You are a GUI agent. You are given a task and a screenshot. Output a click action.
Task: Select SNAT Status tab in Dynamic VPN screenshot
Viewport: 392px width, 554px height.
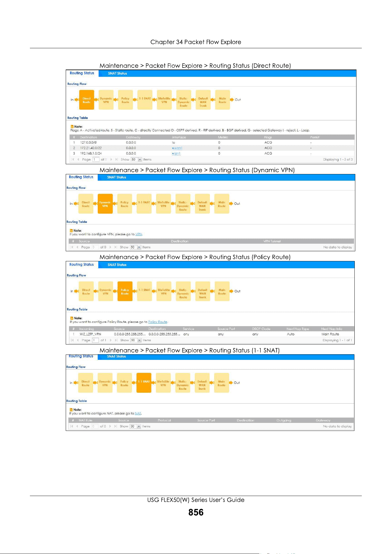tap(117, 177)
